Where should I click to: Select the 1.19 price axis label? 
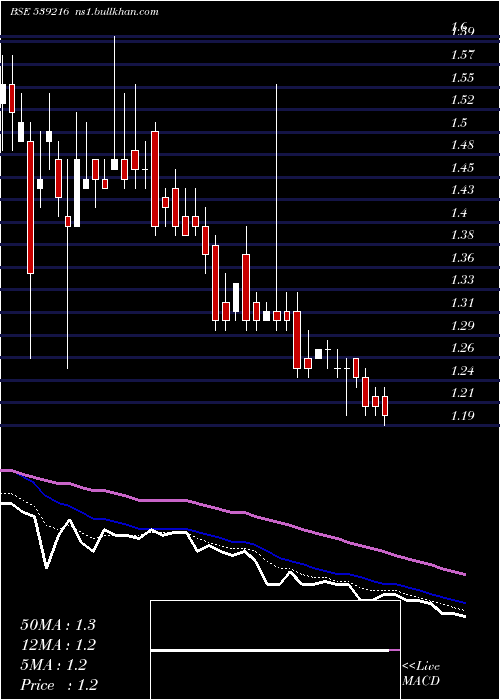(x=462, y=416)
